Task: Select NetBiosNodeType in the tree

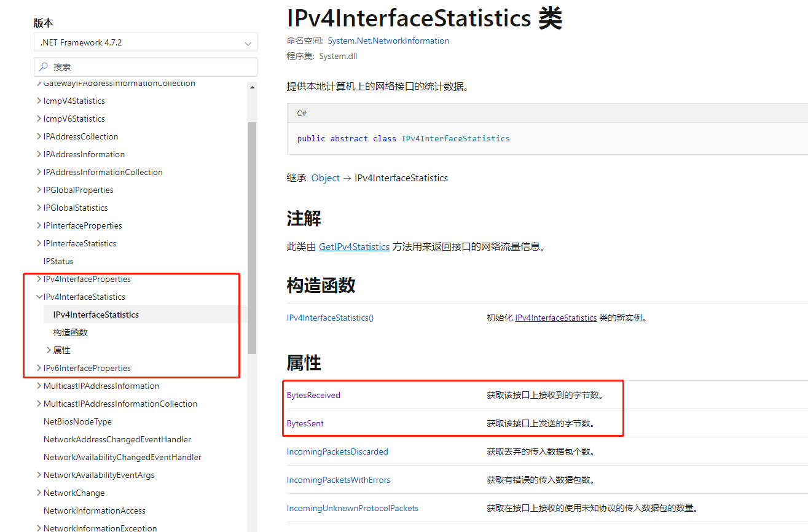Action: (77, 421)
